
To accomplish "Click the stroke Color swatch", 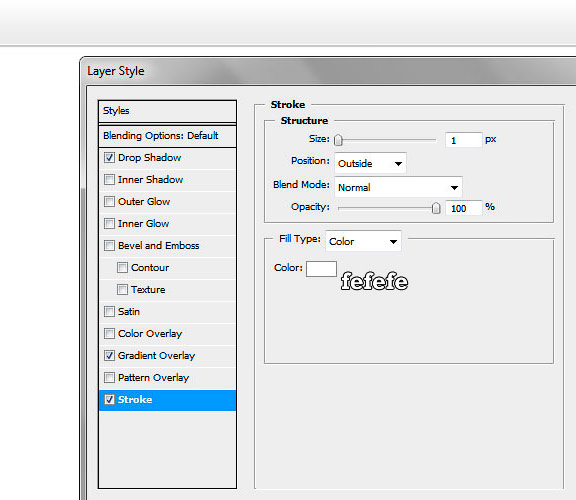I will [x=321, y=269].
